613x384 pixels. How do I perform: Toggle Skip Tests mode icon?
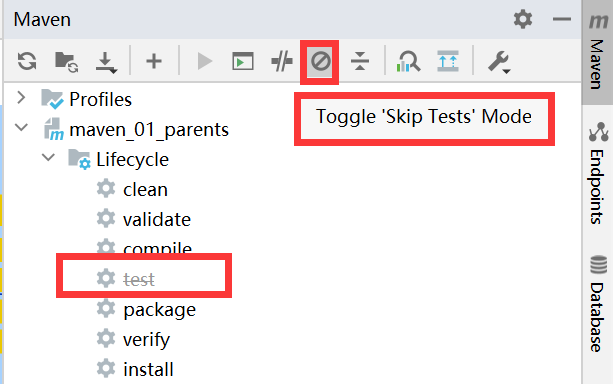(x=321, y=61)
